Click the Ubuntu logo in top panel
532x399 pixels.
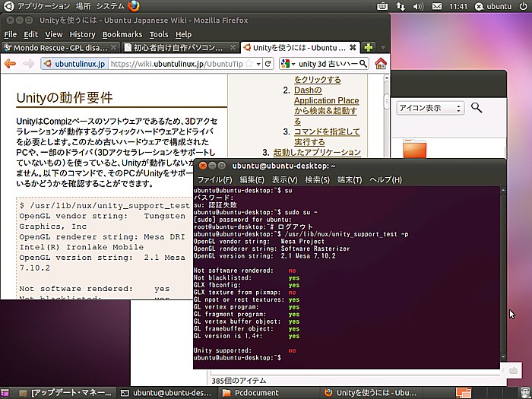[x=8, y=6]
